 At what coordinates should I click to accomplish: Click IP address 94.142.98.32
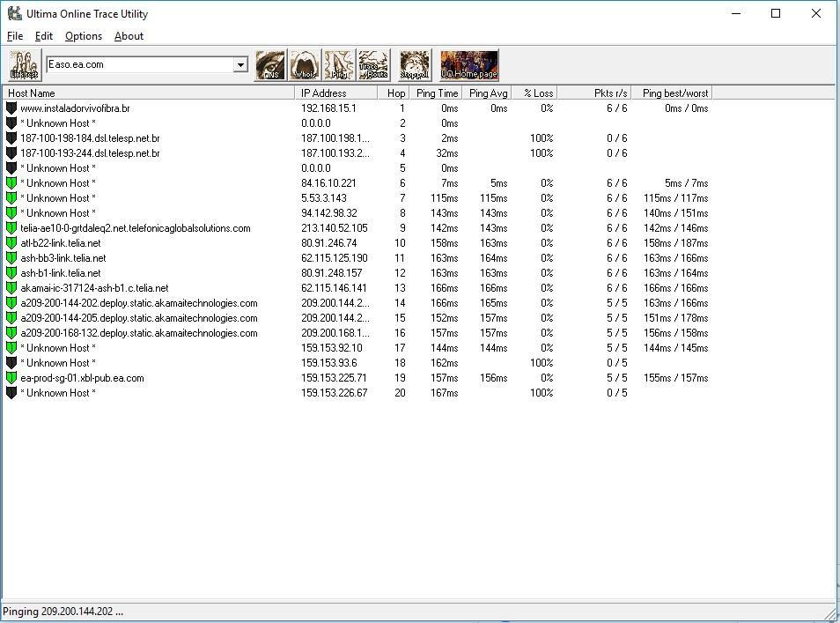pyautogui.click(x=328, y=213)
